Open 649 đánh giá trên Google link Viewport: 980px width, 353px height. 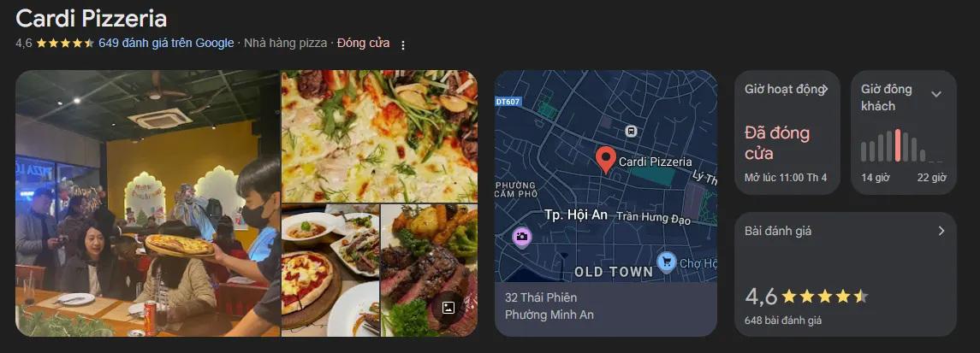(166, 43)
